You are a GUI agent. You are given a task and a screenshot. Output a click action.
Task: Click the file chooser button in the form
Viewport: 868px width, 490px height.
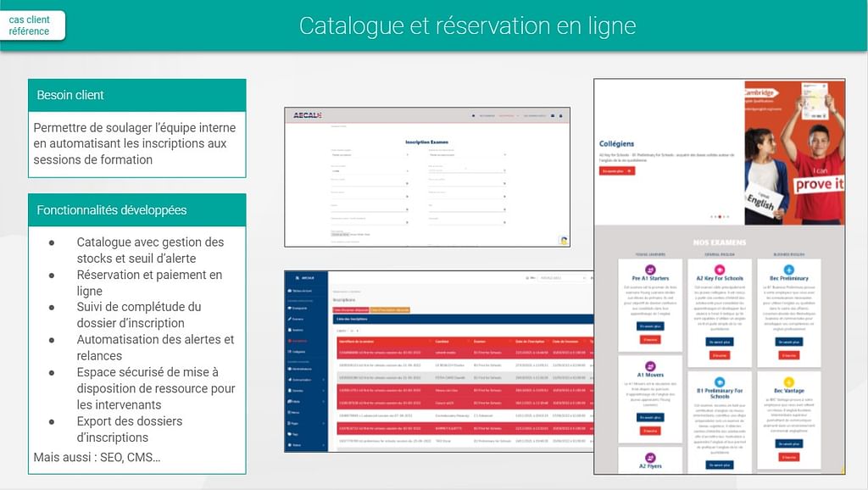(339, 233)
